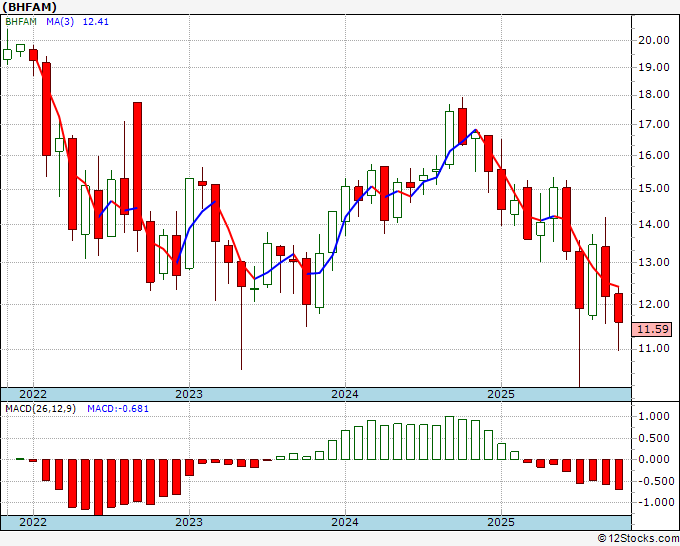This screenshot has height=546, width=680.
Task: Click the 18.00 price axis label
Action: (654, 95)
